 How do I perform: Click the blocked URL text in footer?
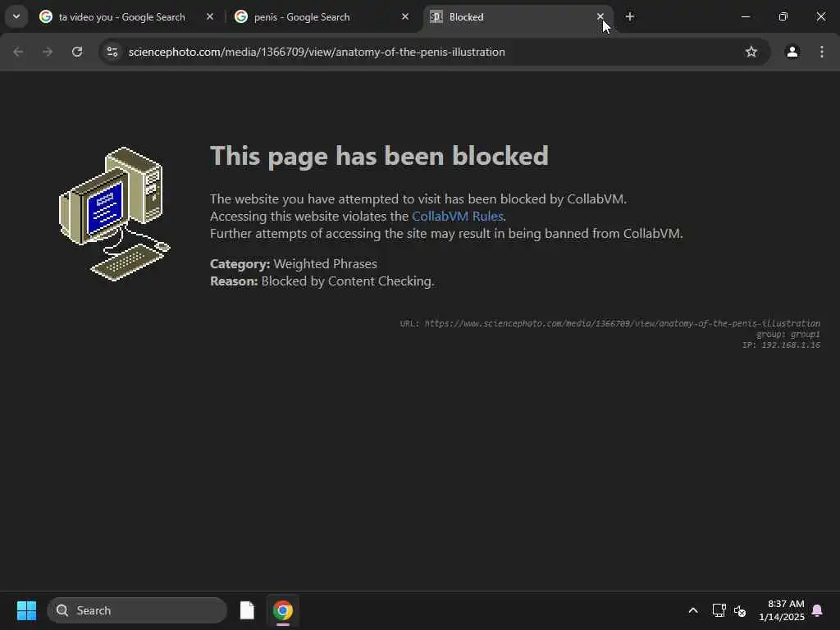pyautogui.click(x=609, y=323)
